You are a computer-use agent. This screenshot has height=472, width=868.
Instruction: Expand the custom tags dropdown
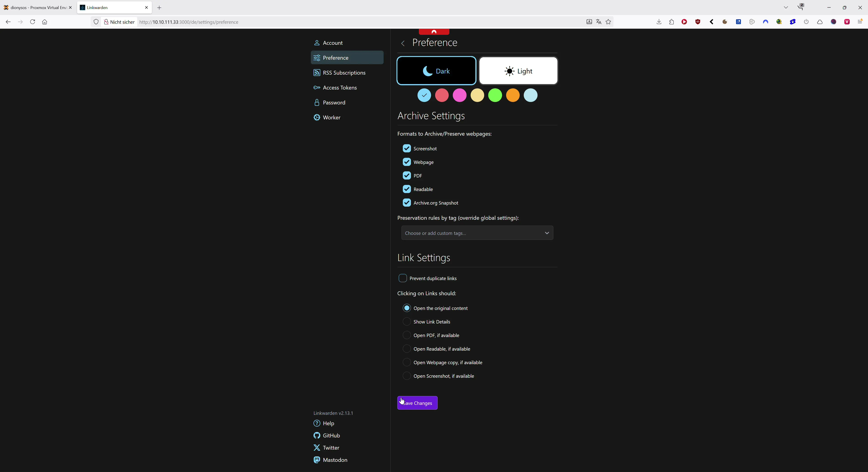pos(547,233)
